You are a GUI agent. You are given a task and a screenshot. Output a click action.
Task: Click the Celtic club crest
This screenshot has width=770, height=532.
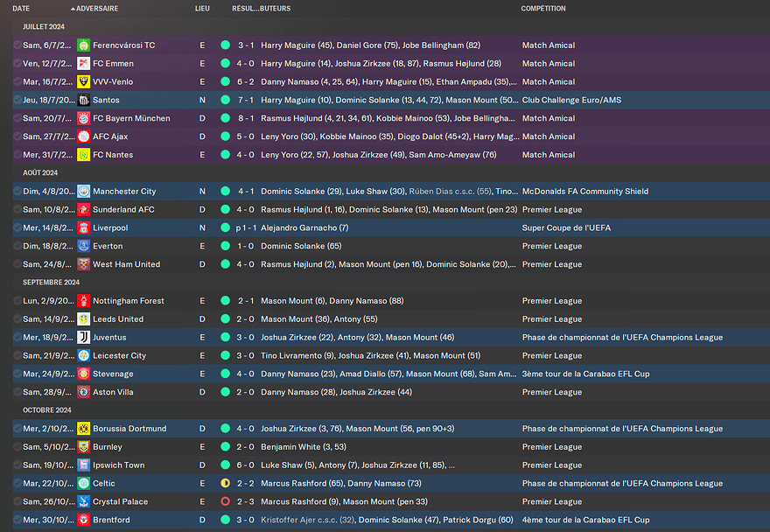[x=83, y=484]
